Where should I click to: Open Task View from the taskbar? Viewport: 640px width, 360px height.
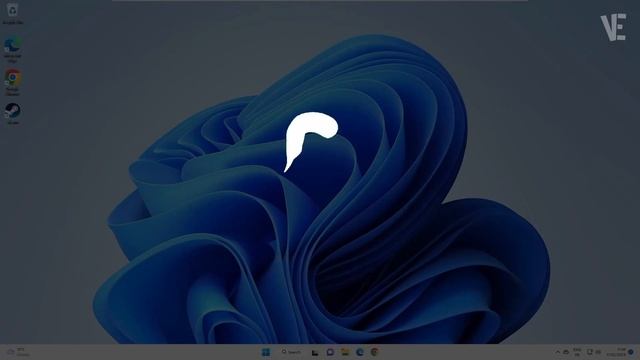click(x=315, y=352)
